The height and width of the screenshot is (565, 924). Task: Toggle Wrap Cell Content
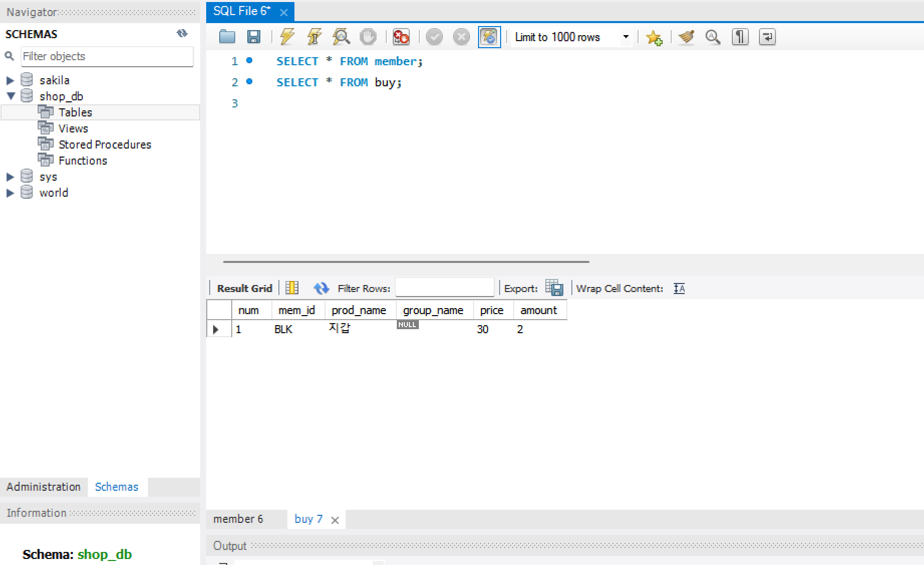click(679, 289)
